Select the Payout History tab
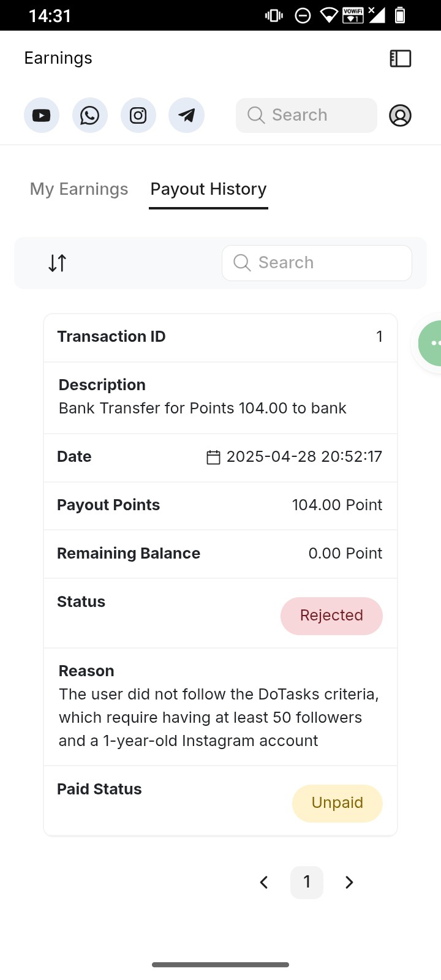Screen dimensions: 441x980 (208, 189)
